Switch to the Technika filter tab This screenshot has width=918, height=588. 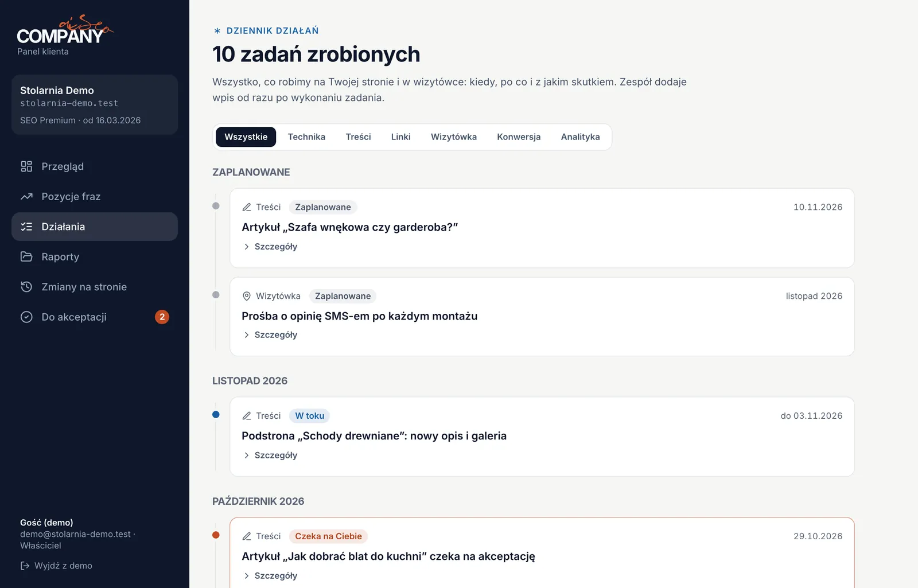coord(306,137)
